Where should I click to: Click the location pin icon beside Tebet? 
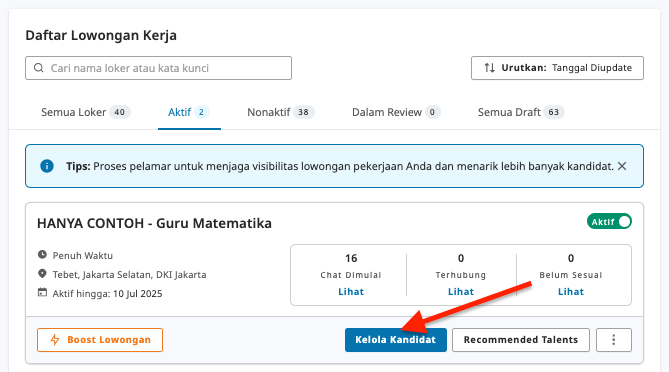click(x=42, y=273)
